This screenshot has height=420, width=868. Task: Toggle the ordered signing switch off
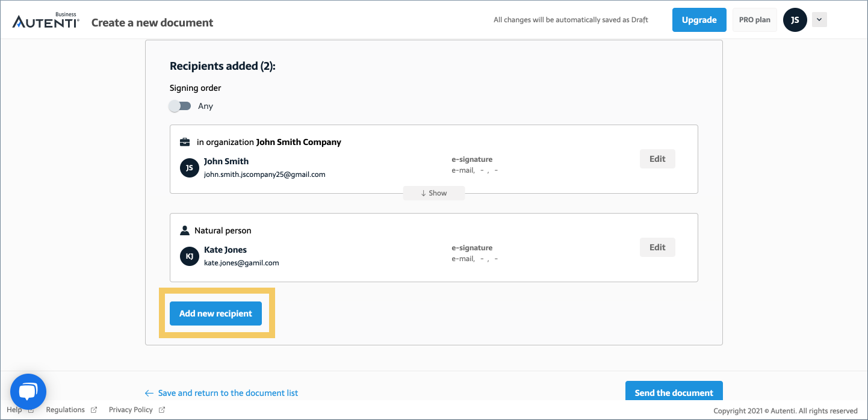179,105
